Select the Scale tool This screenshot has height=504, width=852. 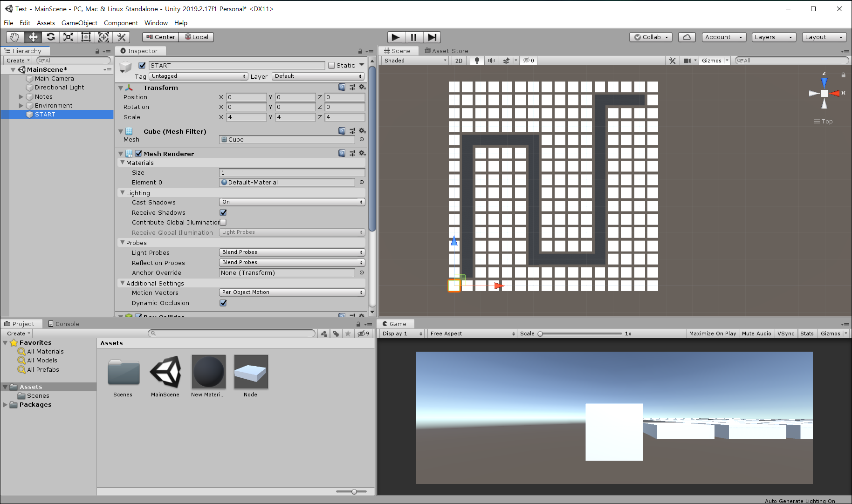[69, 37]
